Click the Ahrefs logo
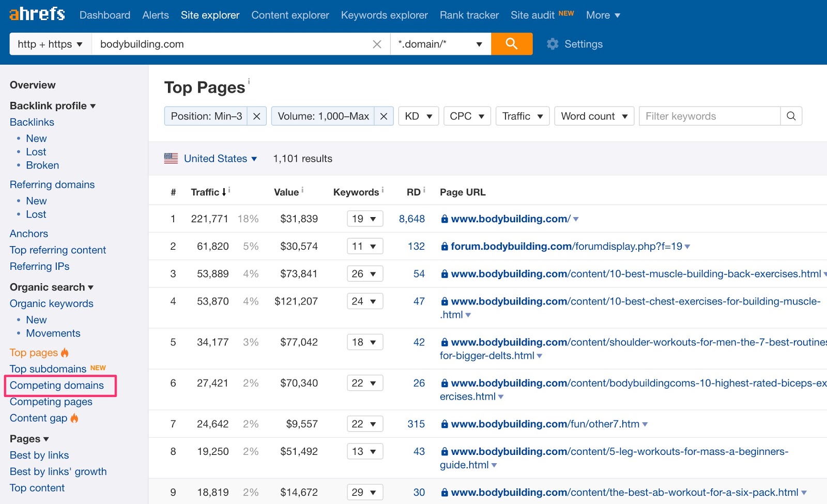The width and height of the screenshot is (827, 504). point(37,14)
